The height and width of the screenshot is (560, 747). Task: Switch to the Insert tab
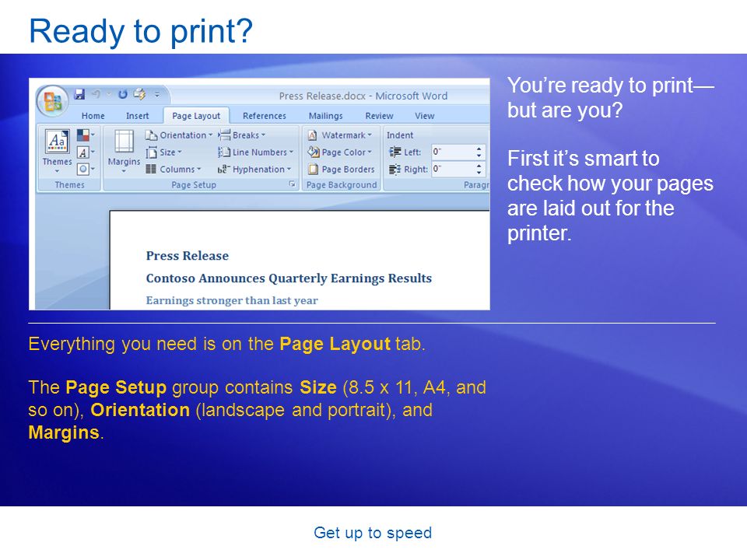137,116
